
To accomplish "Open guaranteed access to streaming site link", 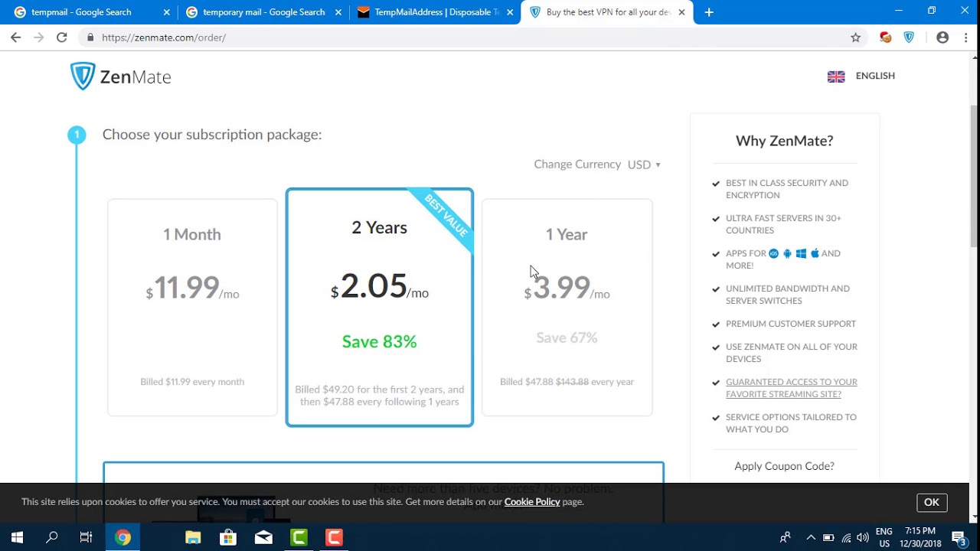I will [x=791, y=388].
